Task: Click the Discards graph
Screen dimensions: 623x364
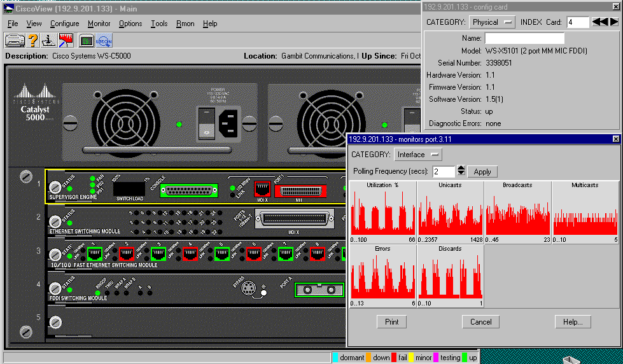Action: [450, 276]
